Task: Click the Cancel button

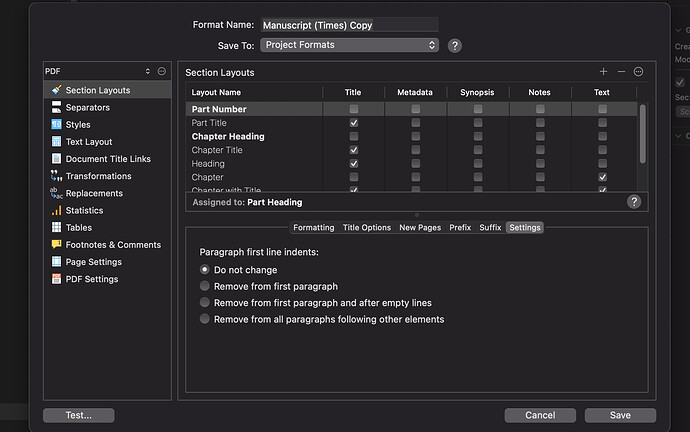Action: click(540, 415)
